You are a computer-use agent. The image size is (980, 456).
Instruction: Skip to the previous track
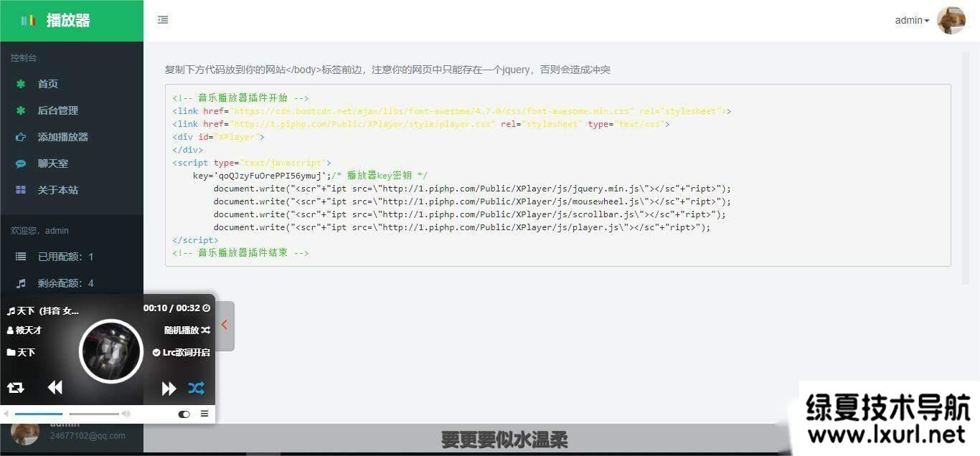point(55,388)
